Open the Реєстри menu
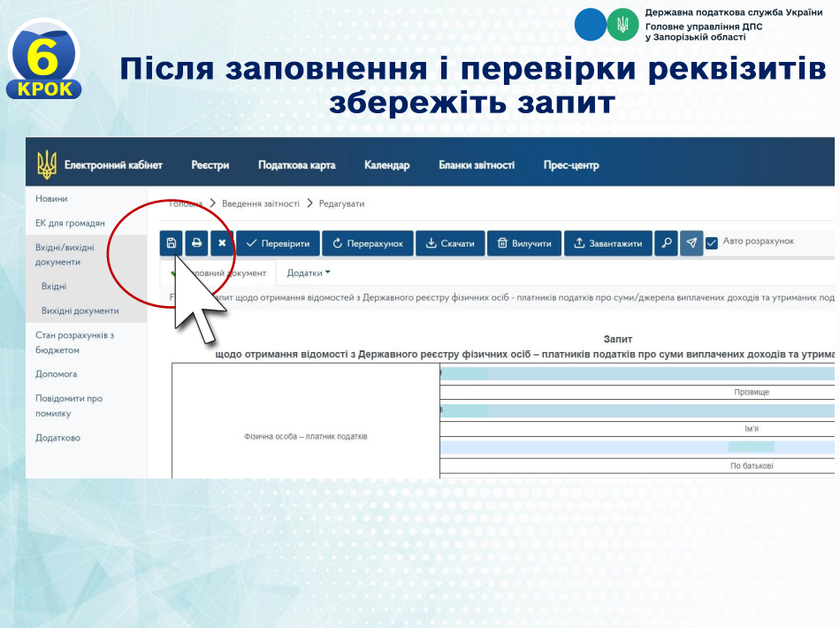This screenshot has height=628, width=840. pos(210,165)
